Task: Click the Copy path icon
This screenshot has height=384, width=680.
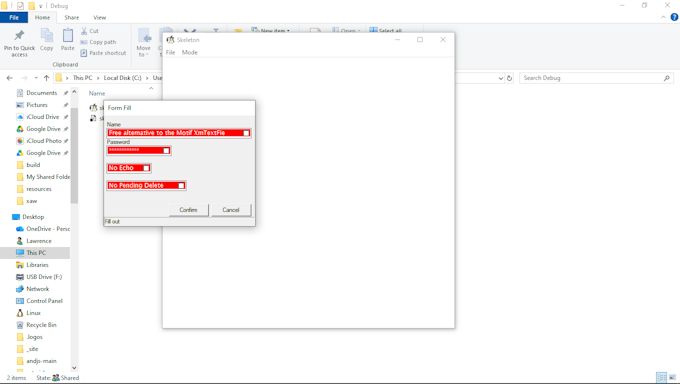Action: pyautogui.click(x=84, y=42)
